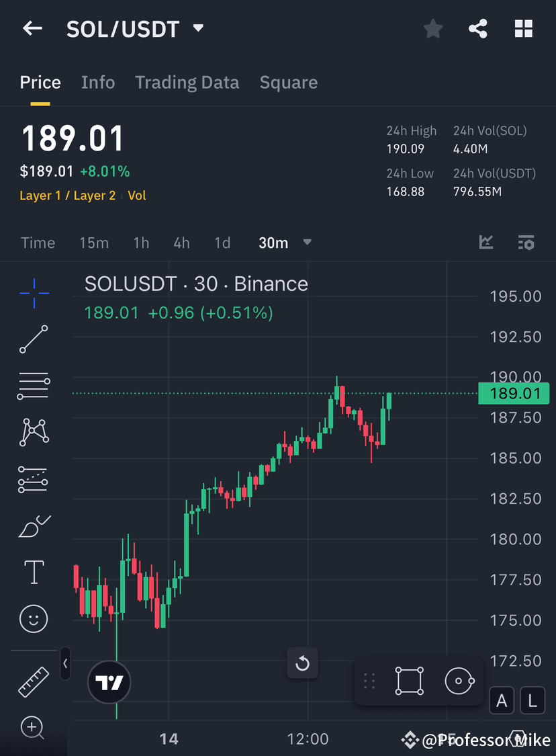Open the Info tab
The width and height of the screenshot is (556, 756).
point(98,82)
